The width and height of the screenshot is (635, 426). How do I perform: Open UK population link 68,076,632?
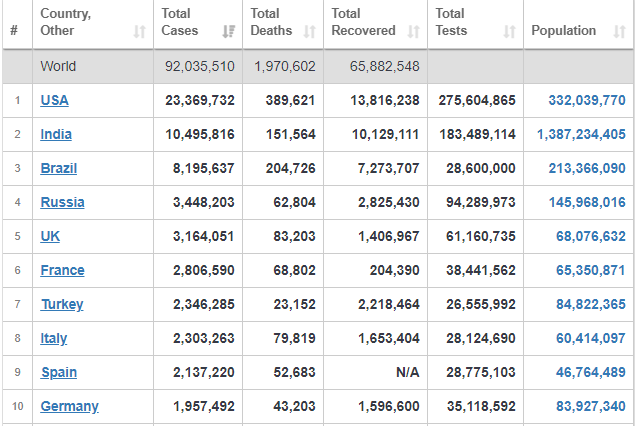[x=590, y=236]
